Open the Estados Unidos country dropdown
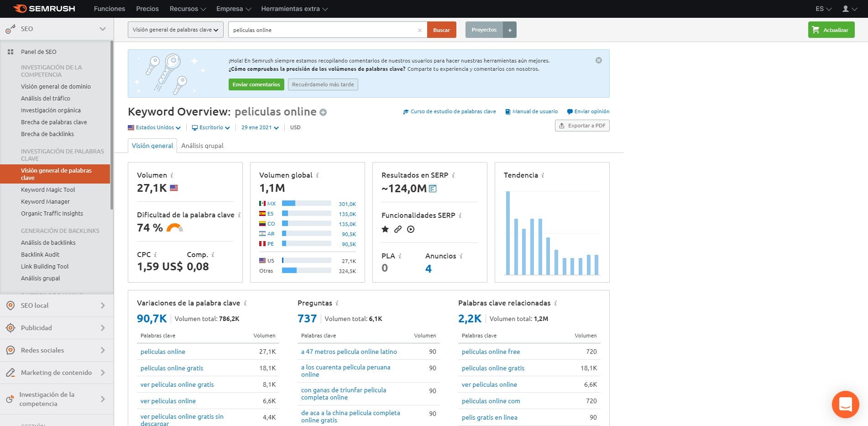 [154, 127]
